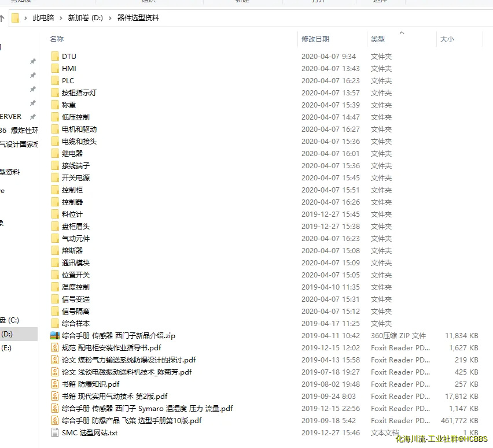This screenshot has width=493, height=448.
Task: Select file 论文 煤粉气力输送系统防爆设计的探讨.pdf
Action: tap(129, 360)
